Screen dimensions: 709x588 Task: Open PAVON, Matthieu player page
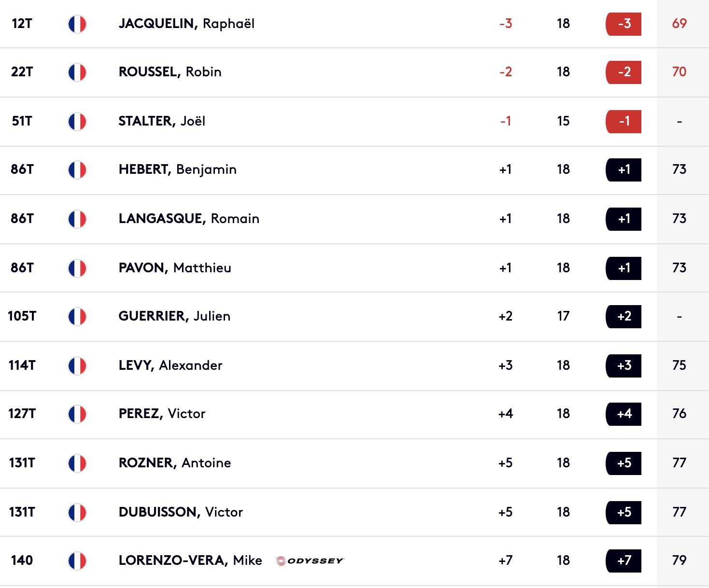tap(175, 268)
